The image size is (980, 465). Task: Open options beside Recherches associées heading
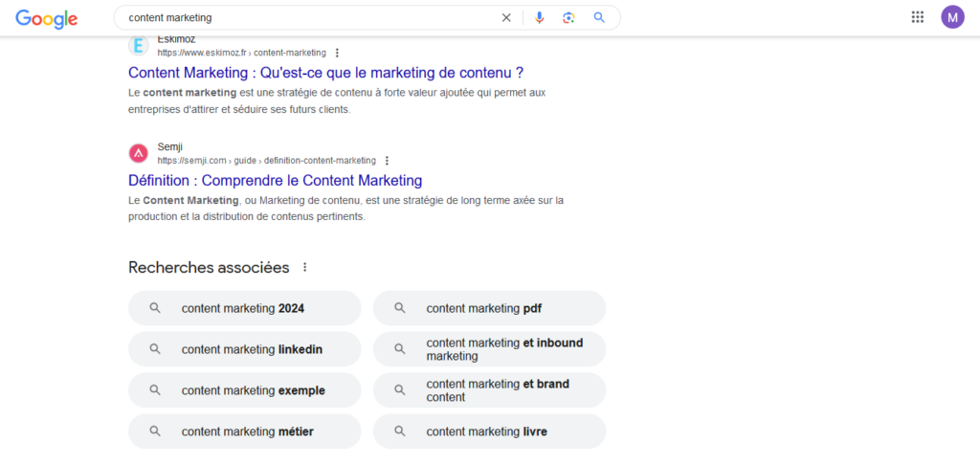point(305,268)
